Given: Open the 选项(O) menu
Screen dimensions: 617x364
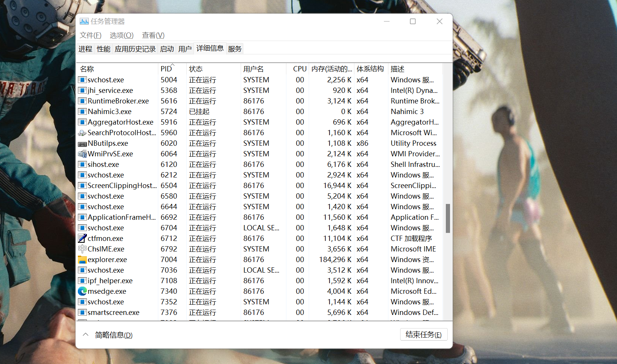Looking at the screenshot, I should click(x=122, y=35).
